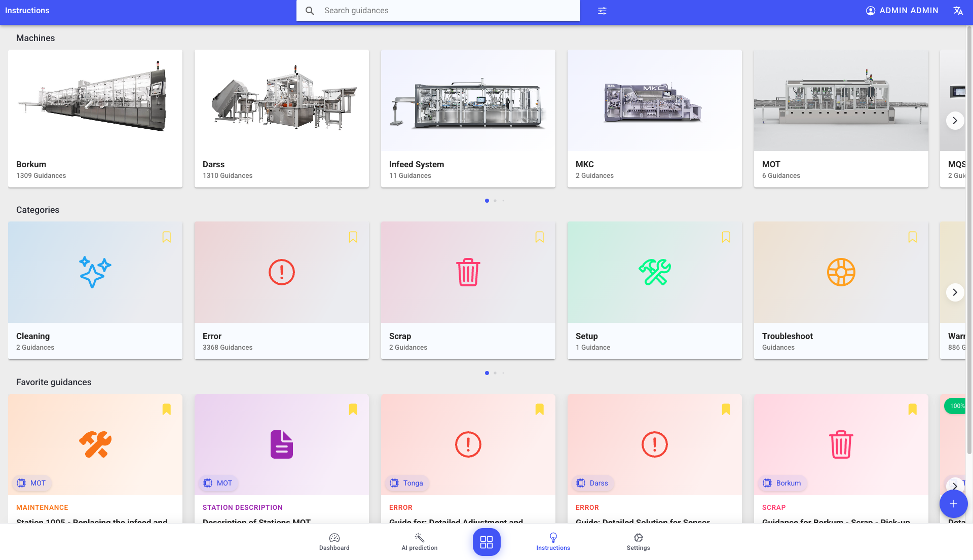Image resolution: width=973 pixels, height=560 pixels.
Task: Open the Dashboard tab
Action: click(334, 542)
